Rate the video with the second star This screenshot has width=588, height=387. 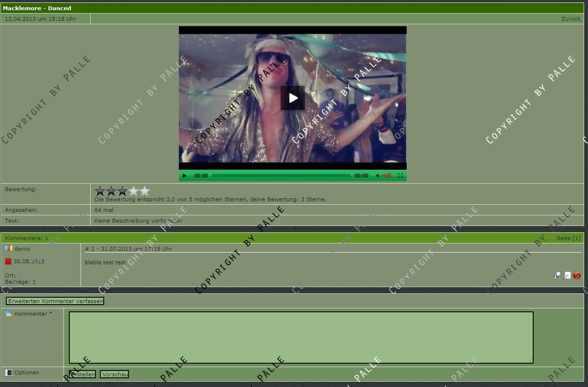(x=111, y=191)
